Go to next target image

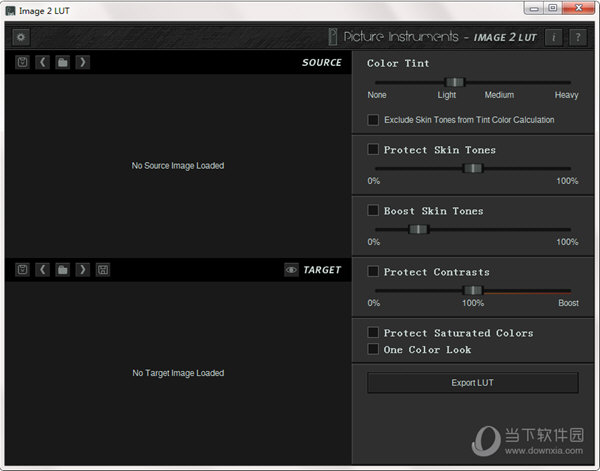point(83,270)
